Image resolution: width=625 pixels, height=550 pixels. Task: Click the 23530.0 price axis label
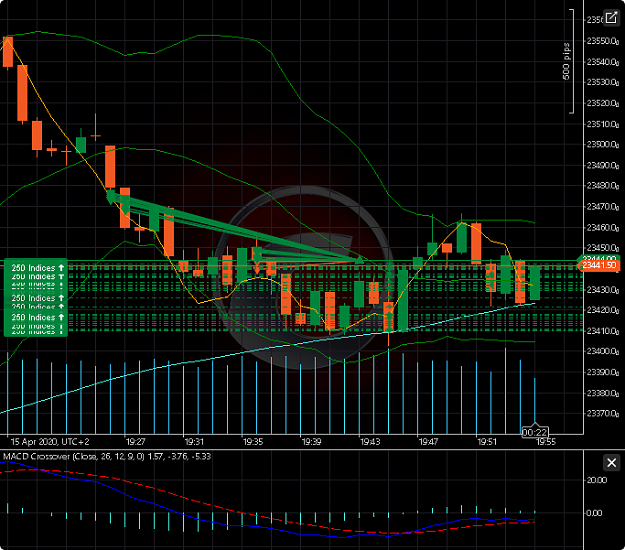click(603, 82)
